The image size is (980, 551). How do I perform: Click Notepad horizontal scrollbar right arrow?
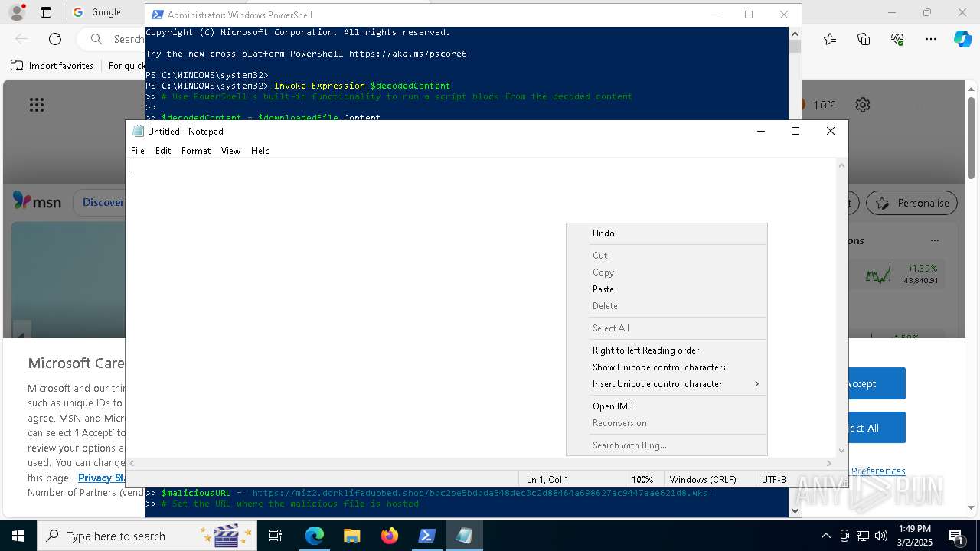pyautogui.click(x=829, y=463)
